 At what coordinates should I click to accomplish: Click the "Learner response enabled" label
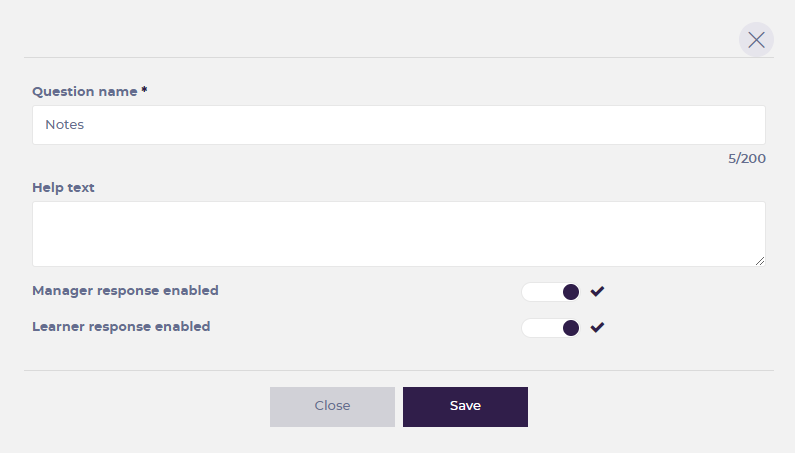(121, 326)
